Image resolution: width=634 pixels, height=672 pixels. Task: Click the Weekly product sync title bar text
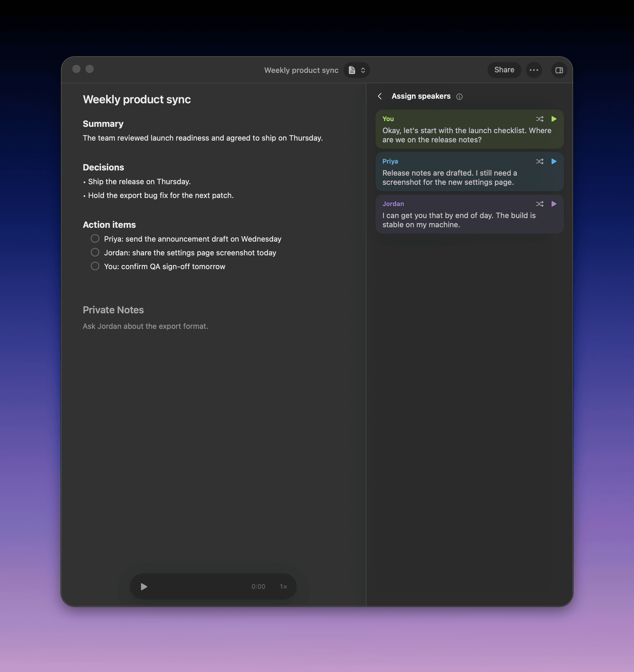pos(301,70)
